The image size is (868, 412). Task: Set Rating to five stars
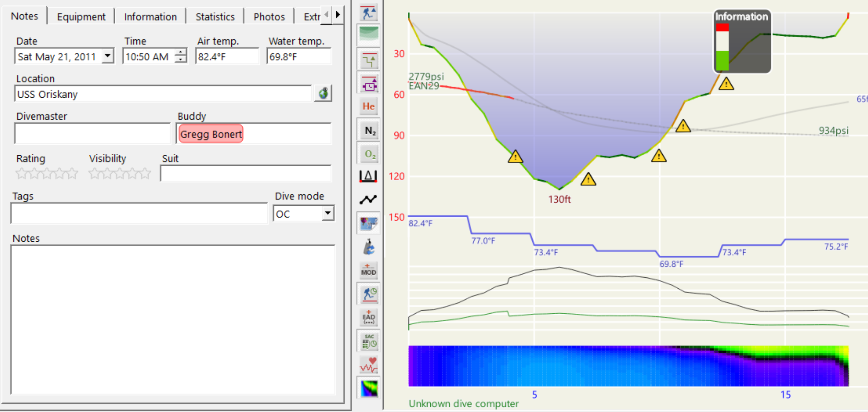point(72,174)
